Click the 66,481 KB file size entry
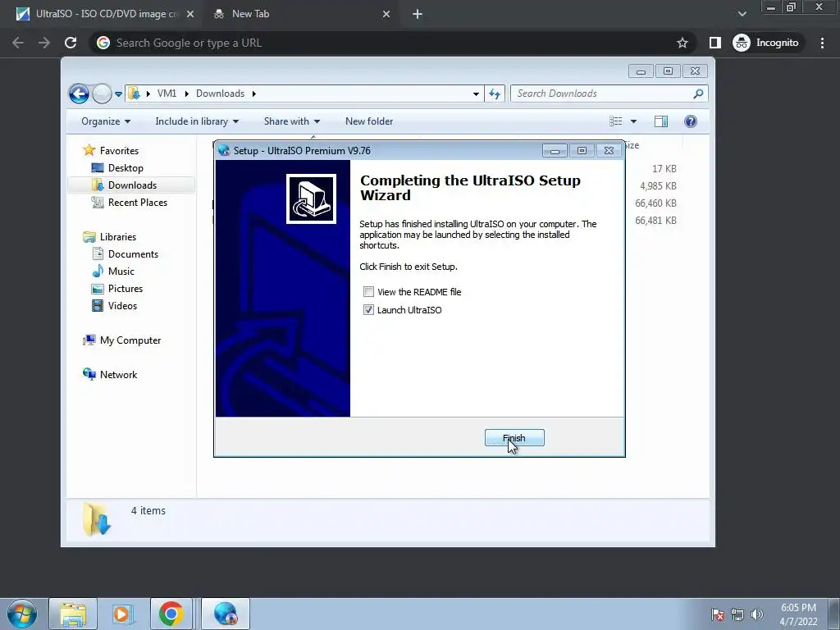 (655, 220)
